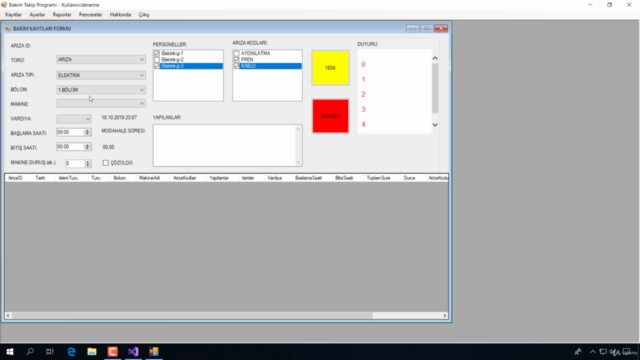This screenshot has width=640, height=360.
Task: Step BİTİŞ SAATİ time spinner
Action: tap(87, 147)
